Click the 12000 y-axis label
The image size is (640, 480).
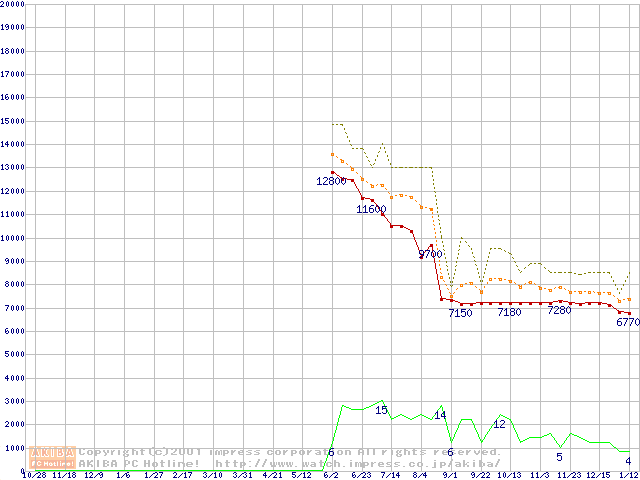pyautogui.click(x=12, y=191)
